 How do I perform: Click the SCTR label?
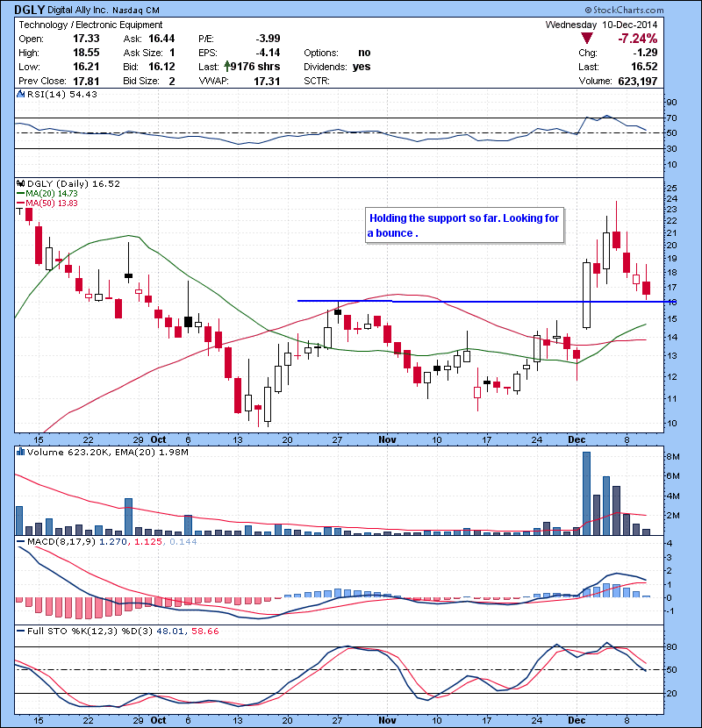coord(317,81)
